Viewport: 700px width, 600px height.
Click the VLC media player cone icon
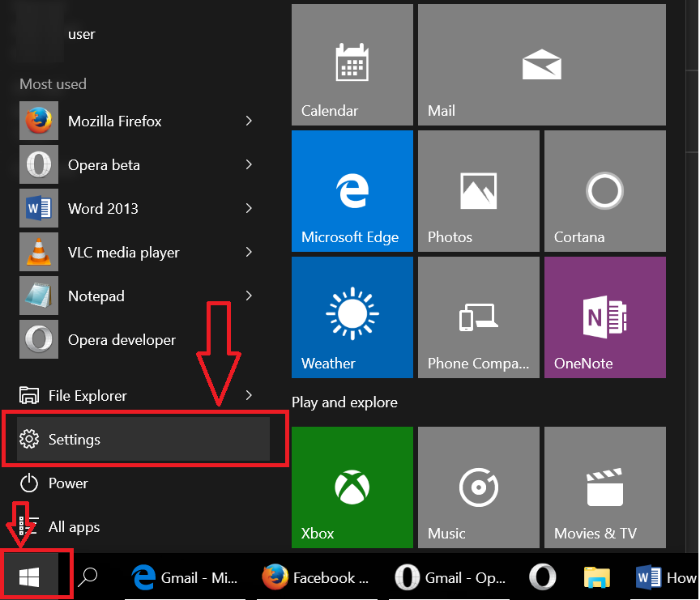point(39,252)
